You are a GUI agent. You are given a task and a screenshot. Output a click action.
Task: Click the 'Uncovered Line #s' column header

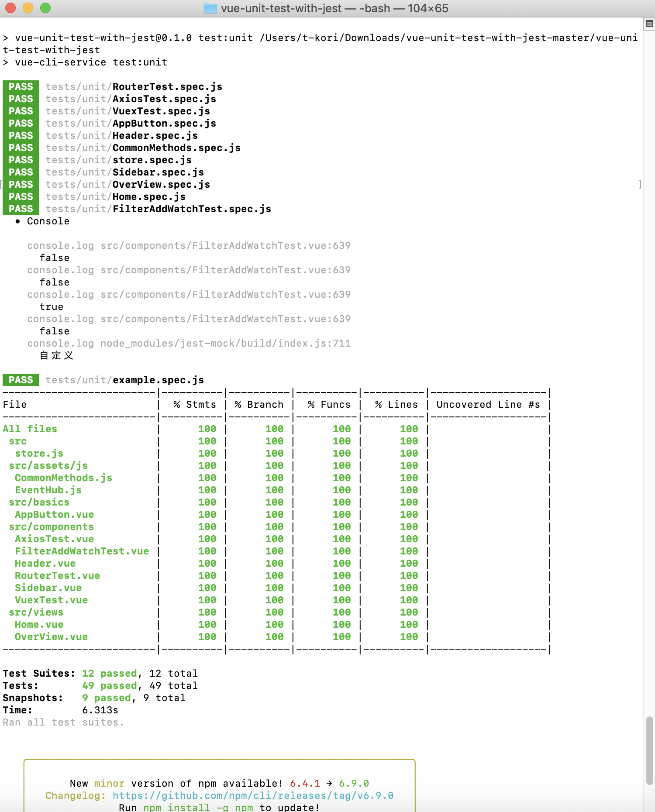tap(488, 404)
